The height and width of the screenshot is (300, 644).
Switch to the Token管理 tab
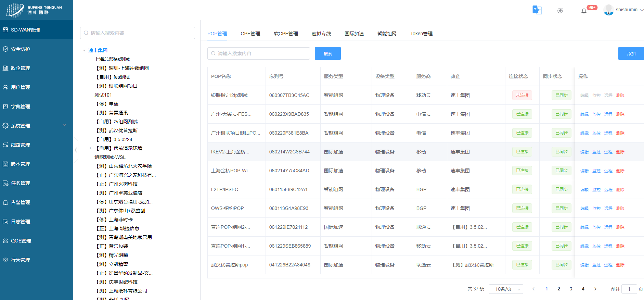(x=422, y=34)
